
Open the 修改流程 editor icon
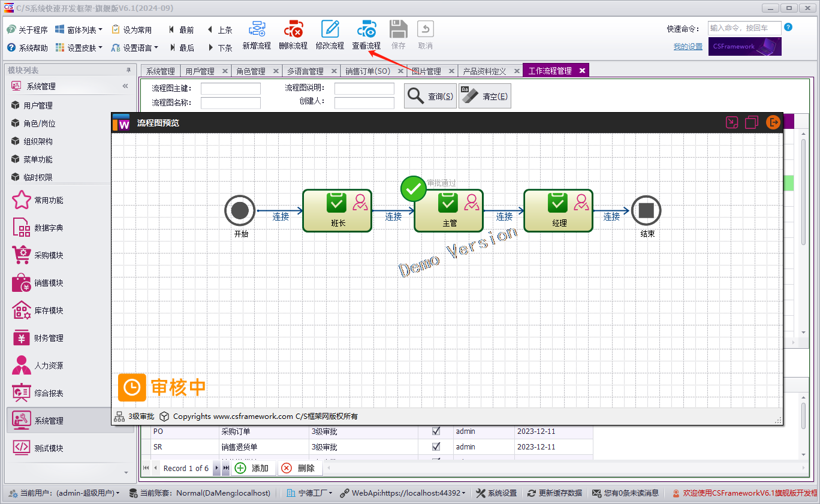330,34
